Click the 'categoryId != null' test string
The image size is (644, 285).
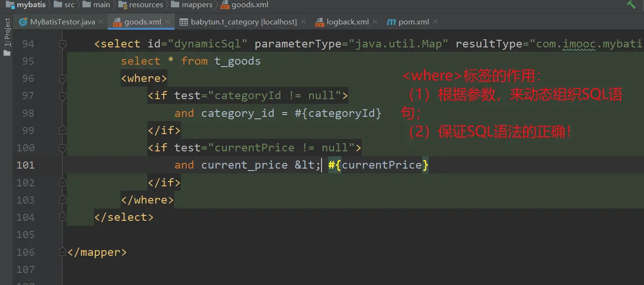coord(274,96)
